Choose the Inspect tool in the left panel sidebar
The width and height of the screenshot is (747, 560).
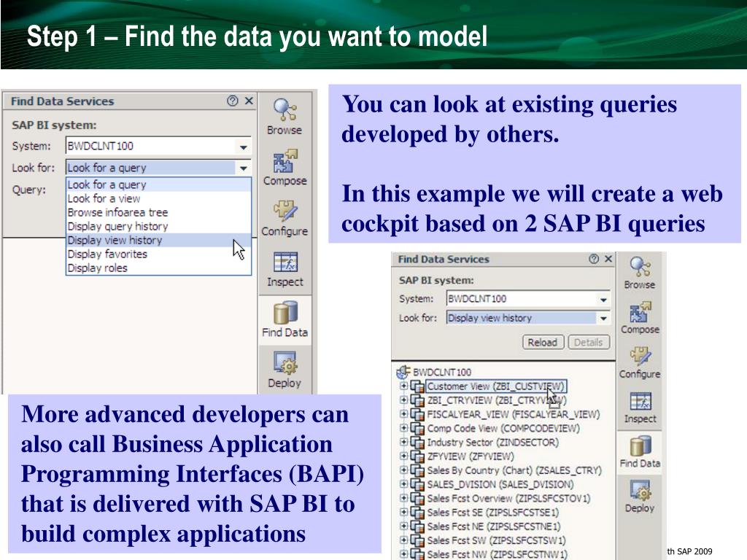tap(285, 269)
